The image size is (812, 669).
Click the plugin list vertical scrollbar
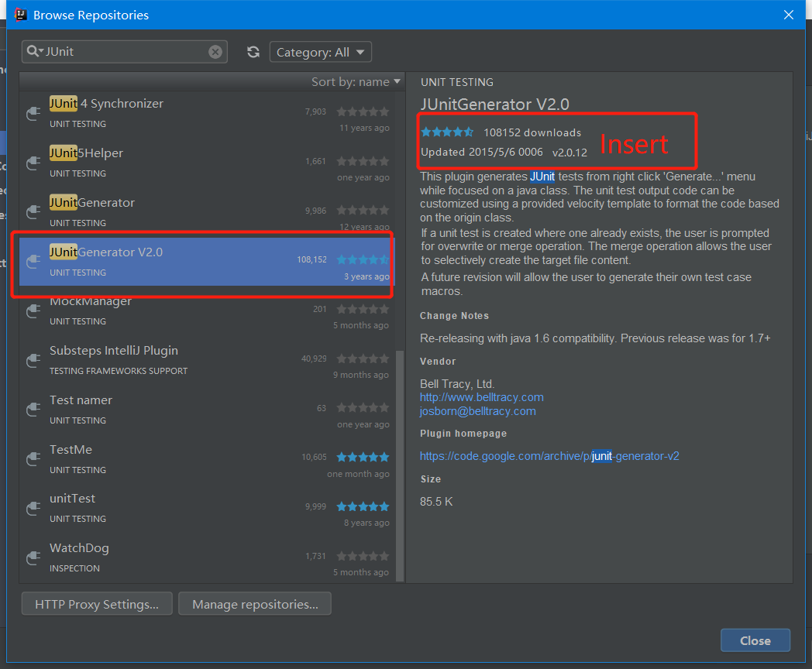point(399,465)
